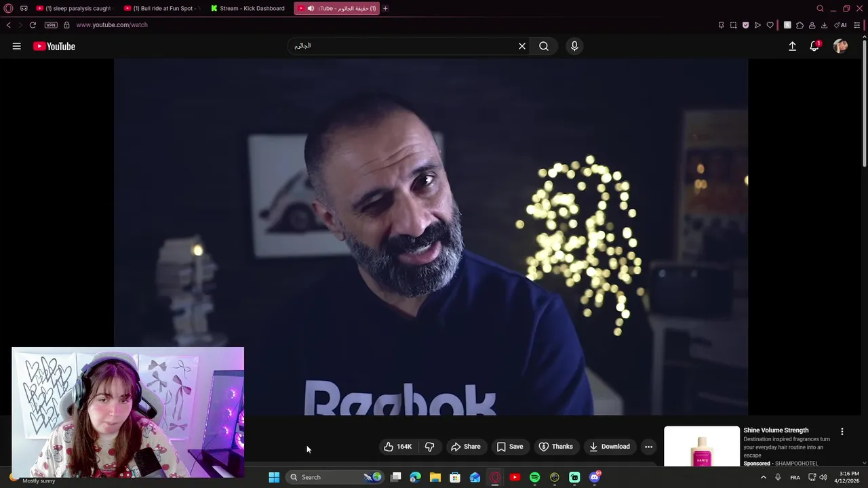This screenshot has width=868, height=488.
Task: Open a new browser tab with plus
Action: (x=385, y=8)
